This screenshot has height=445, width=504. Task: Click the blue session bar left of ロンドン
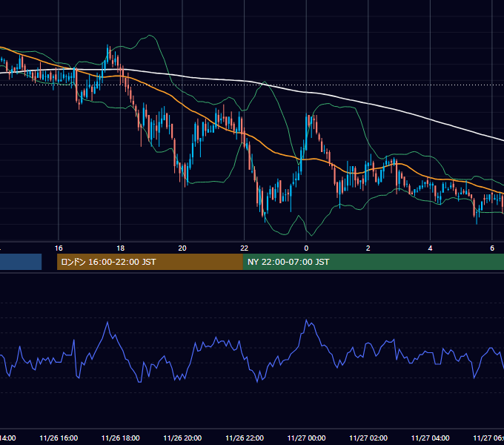pos(21,262)
